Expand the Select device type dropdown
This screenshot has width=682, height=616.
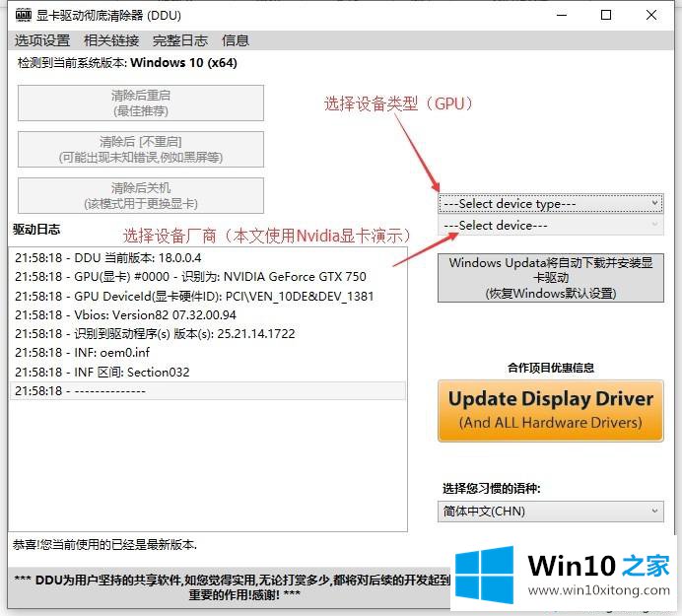551,204
